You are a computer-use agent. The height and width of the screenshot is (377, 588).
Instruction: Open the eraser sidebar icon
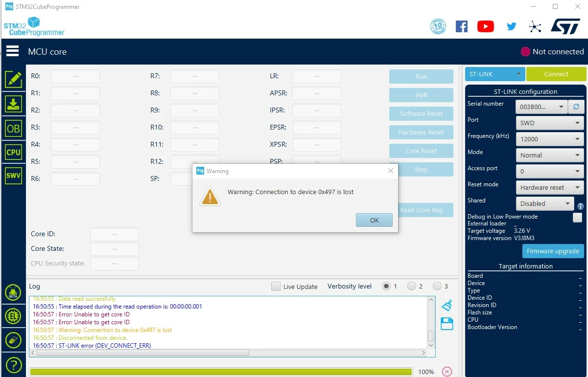(13, 340)
